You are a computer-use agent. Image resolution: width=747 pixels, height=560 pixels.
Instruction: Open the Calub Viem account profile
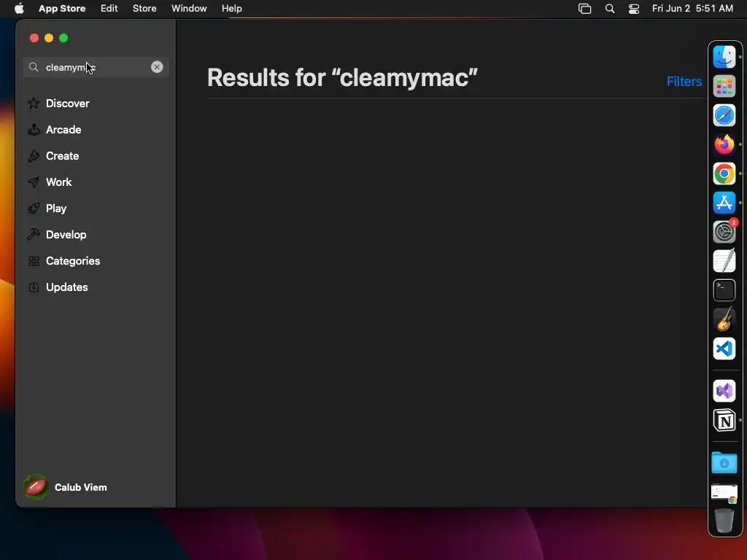(66, 487)
